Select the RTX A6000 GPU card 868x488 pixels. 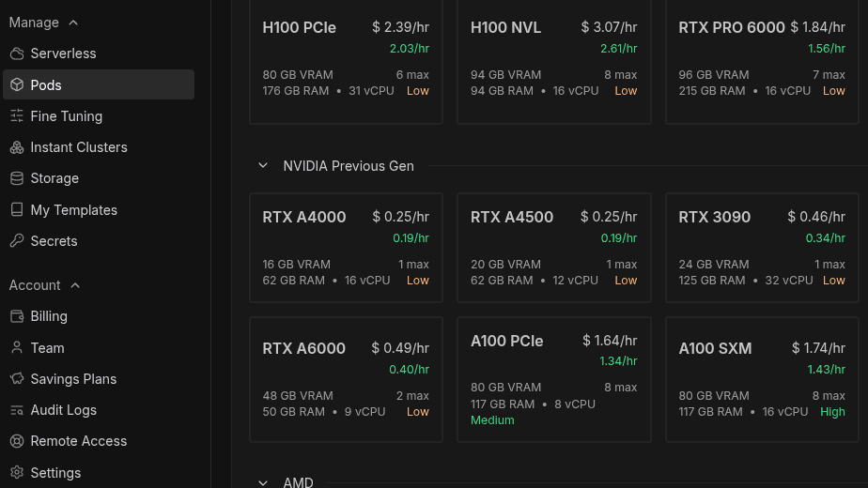tap(346, 379)
